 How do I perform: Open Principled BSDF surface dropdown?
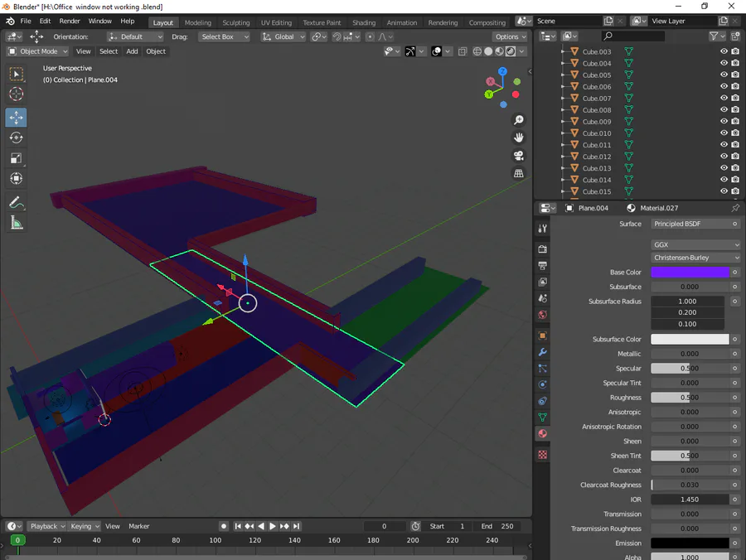[690, 224]
